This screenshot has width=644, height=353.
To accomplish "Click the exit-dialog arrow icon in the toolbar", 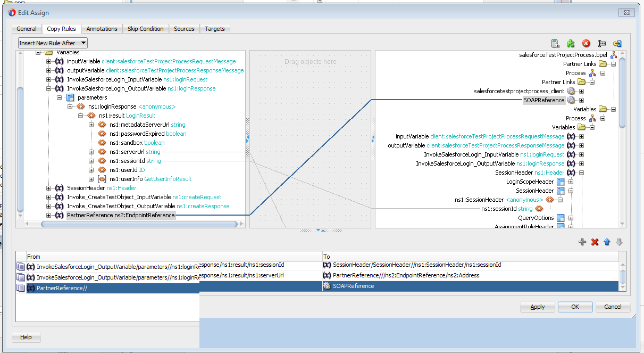I will [617, 43].
